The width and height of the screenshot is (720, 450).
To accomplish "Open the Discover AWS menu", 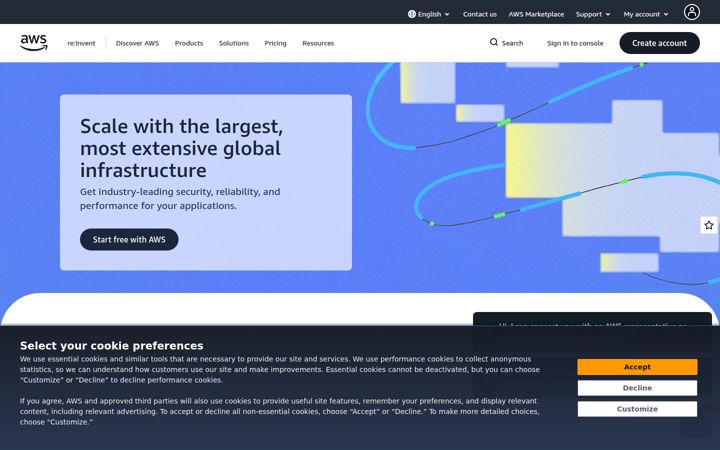I will coord(137,43).
